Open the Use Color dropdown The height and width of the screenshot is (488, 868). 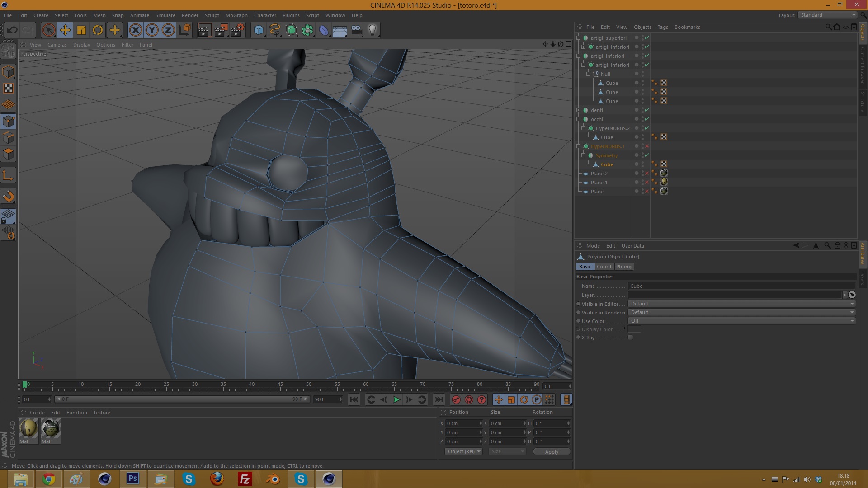point(741,321)
